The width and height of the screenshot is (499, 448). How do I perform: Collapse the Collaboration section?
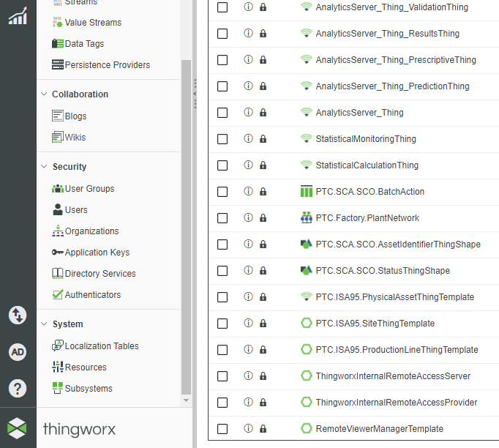80,94
